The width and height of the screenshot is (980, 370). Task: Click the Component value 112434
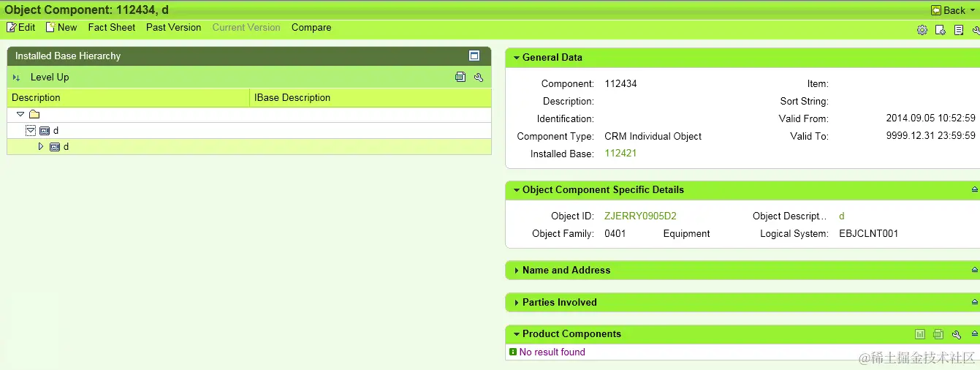pyautogui.click(x=621, y=83)
